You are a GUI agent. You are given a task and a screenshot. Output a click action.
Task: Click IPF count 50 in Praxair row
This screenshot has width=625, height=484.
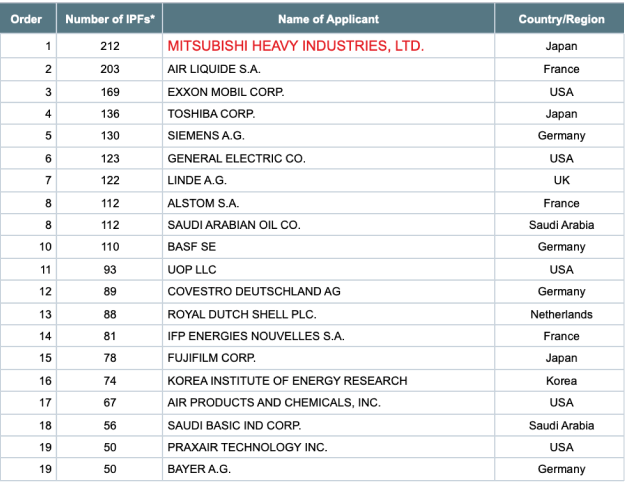pyautogui.click(x=110, y=447)
